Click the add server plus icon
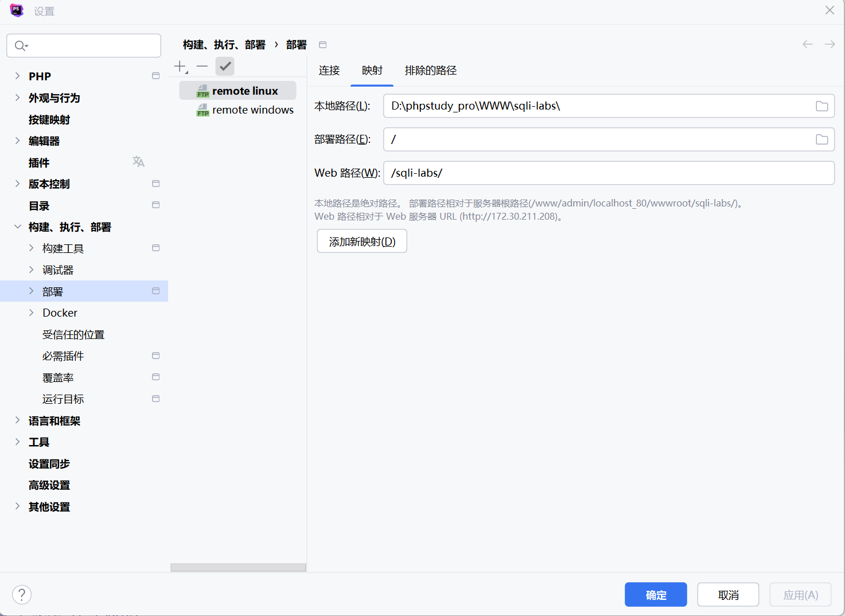The height and width of the screenshot is (616, 845). tap(180, 67)
